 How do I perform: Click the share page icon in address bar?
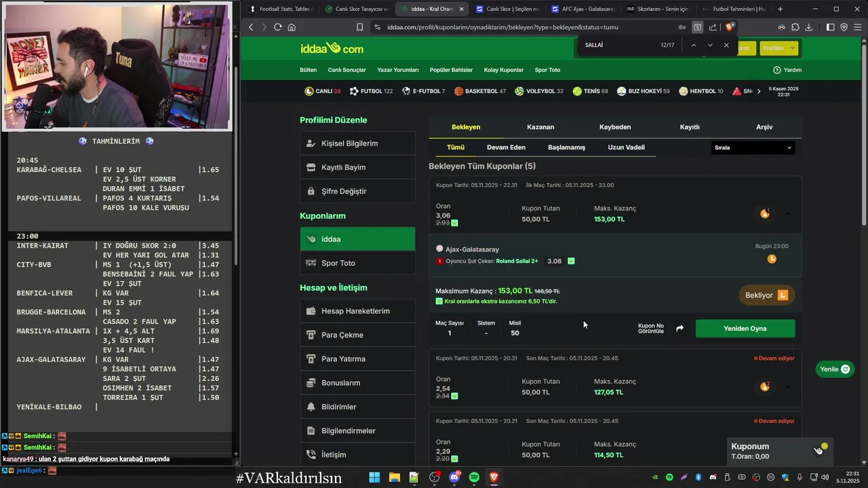[713, 27]
